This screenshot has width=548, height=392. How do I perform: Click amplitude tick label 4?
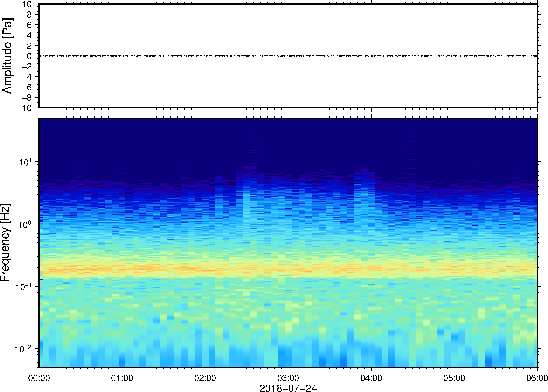[30, 35]
